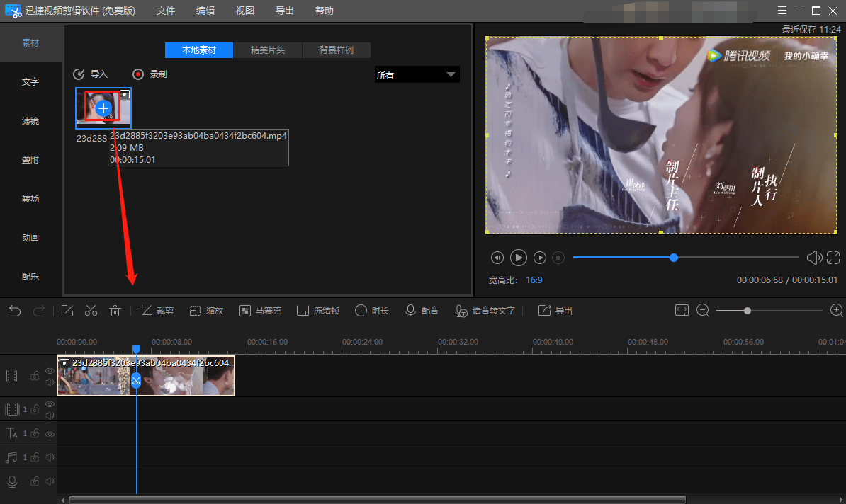The image size is (846, 504).
Task: Open the 所有 filter dropdown
Action: coord(417,75)
